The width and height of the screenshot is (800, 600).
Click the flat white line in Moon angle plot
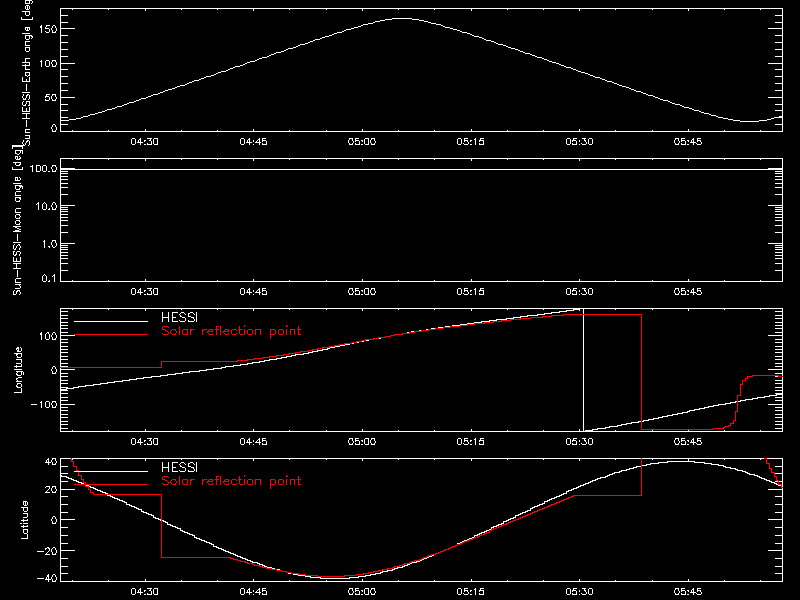pyautogui.click(x=421, y=169)
